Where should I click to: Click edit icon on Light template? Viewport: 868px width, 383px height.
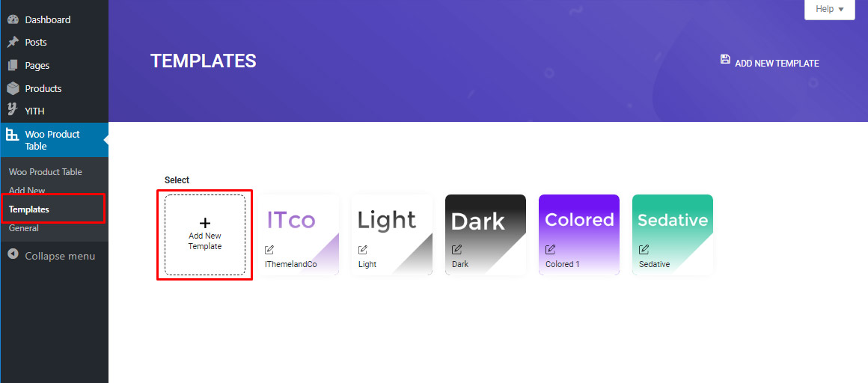363,250
